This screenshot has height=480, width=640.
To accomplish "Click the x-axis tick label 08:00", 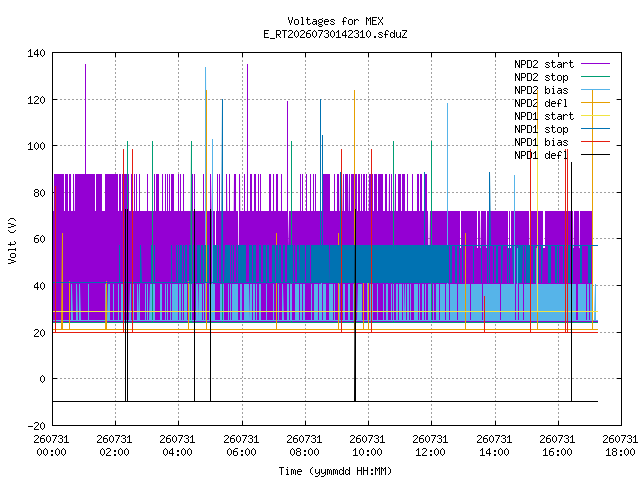I will coord(304,453).
